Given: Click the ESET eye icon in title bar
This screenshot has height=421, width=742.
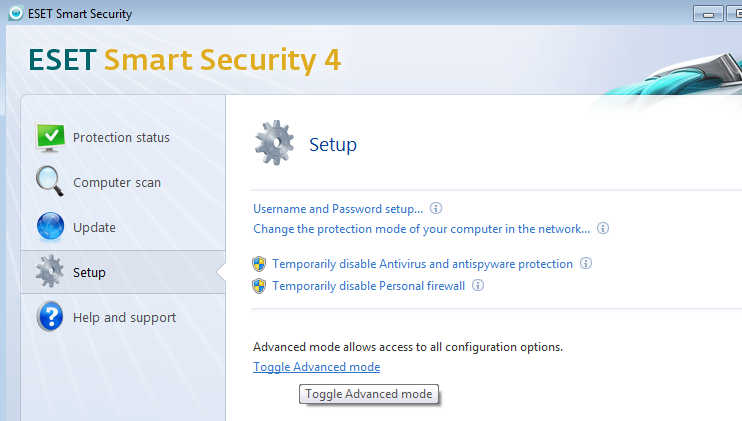Looking at the screenshot, I should point(16,13).
